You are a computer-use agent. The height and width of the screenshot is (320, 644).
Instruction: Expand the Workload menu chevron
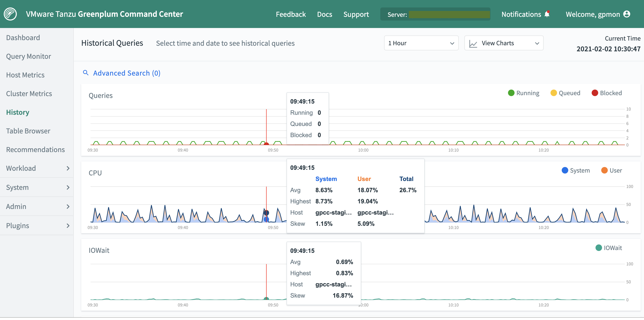click(68, 168)
